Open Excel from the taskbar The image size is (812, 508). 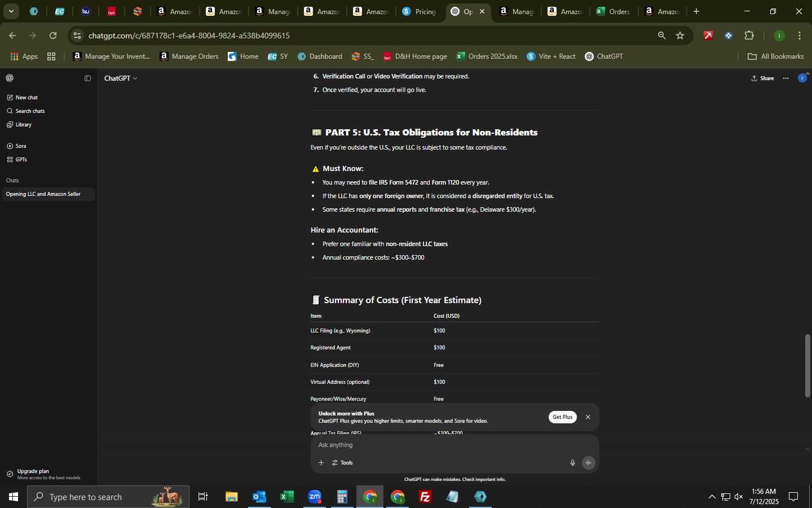pyautogui.click(x=286, y=497)
